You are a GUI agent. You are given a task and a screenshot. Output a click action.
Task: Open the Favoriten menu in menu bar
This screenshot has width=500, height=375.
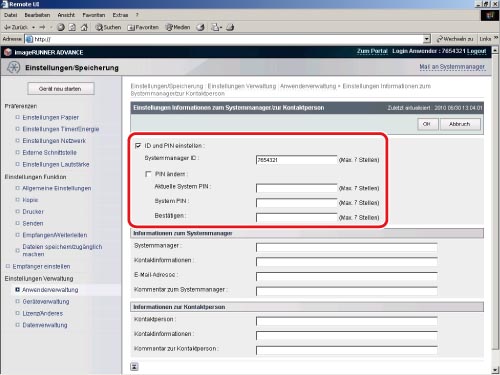coord(94,15)
